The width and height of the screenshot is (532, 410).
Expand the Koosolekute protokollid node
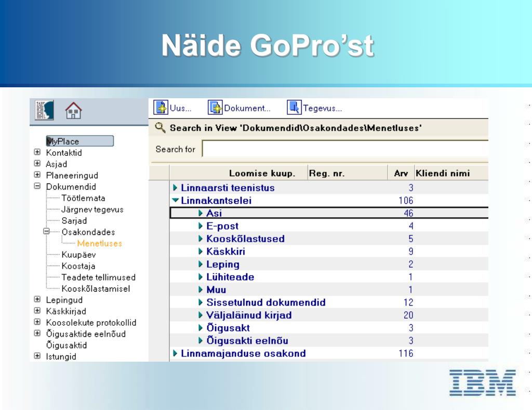tap(37, 322)
